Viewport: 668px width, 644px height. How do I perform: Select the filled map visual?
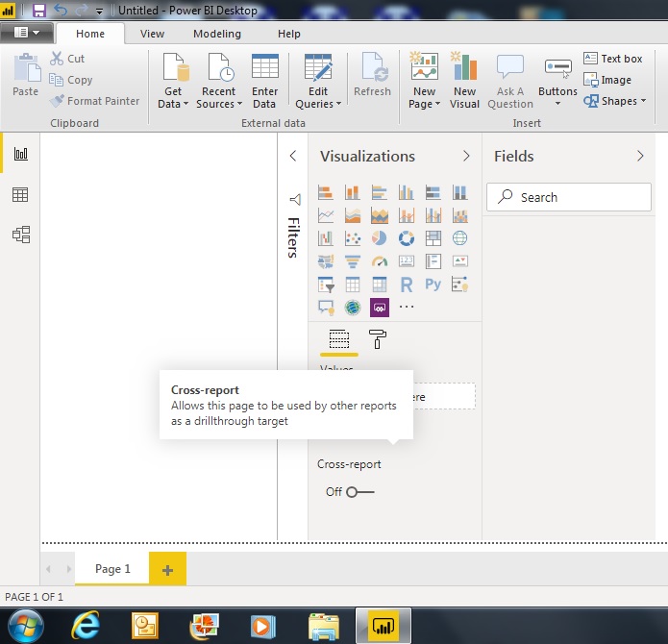pos(326,261)
